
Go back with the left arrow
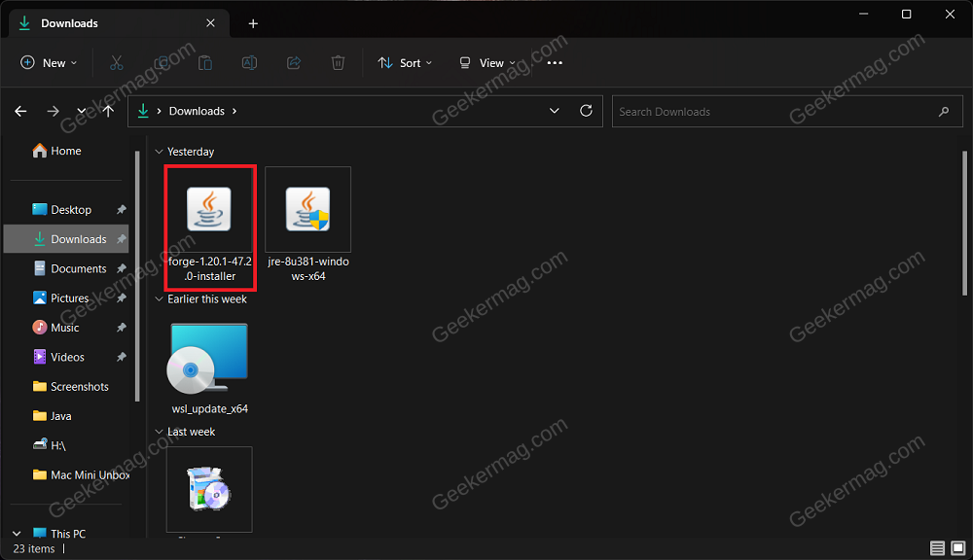tap(21, 111)
